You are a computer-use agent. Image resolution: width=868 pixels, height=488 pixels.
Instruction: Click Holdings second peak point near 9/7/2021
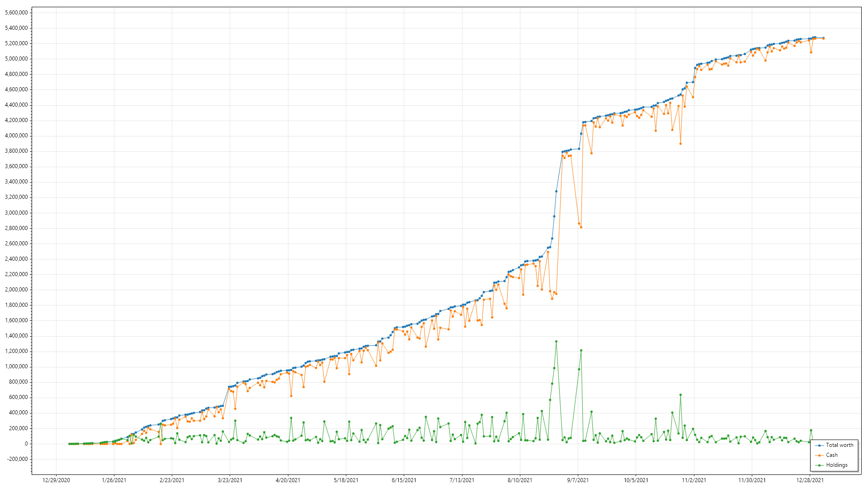pos(581,350)
